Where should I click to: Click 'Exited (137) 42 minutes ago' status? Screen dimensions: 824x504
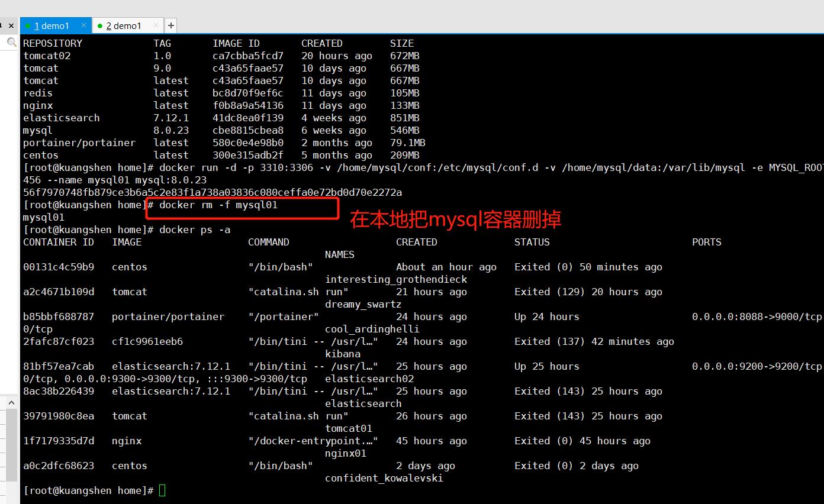coord(594,341)
